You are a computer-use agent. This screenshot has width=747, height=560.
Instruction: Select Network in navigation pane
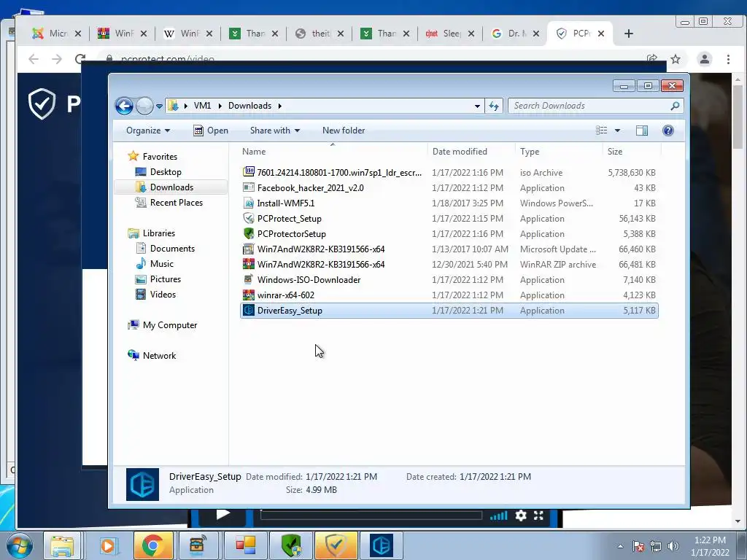point(159,356)
